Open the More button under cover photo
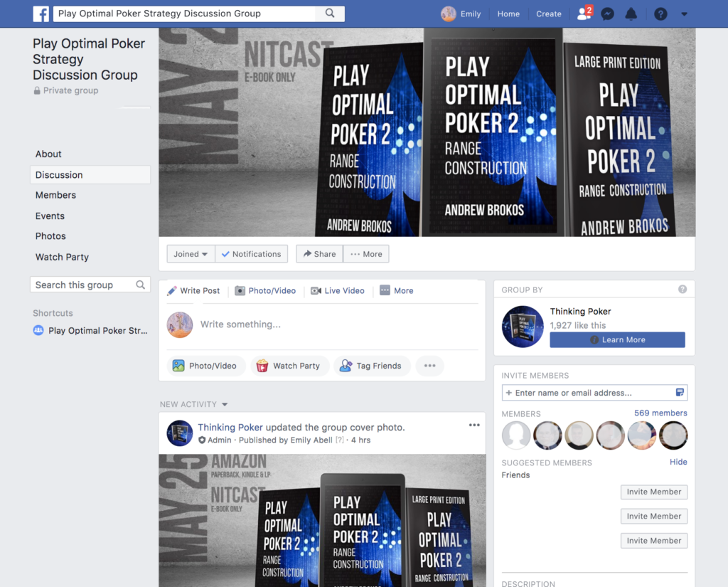Screen dimensions: 728x587 (366, 254)
